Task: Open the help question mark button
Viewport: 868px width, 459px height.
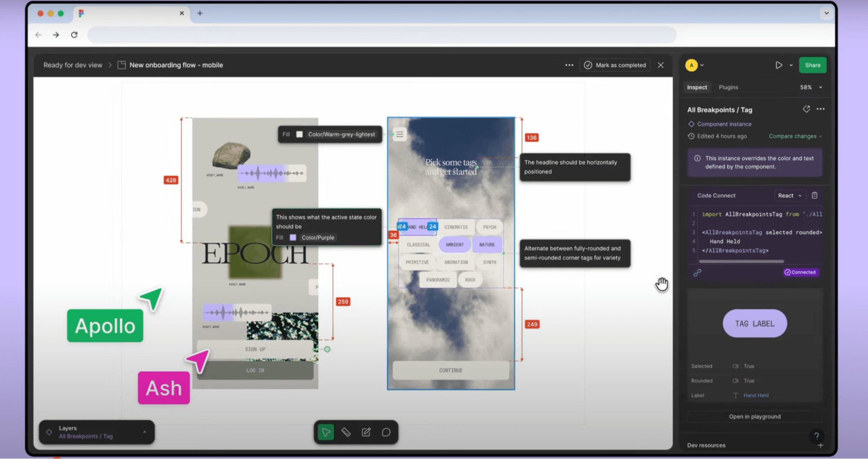Action: point(816,436)
